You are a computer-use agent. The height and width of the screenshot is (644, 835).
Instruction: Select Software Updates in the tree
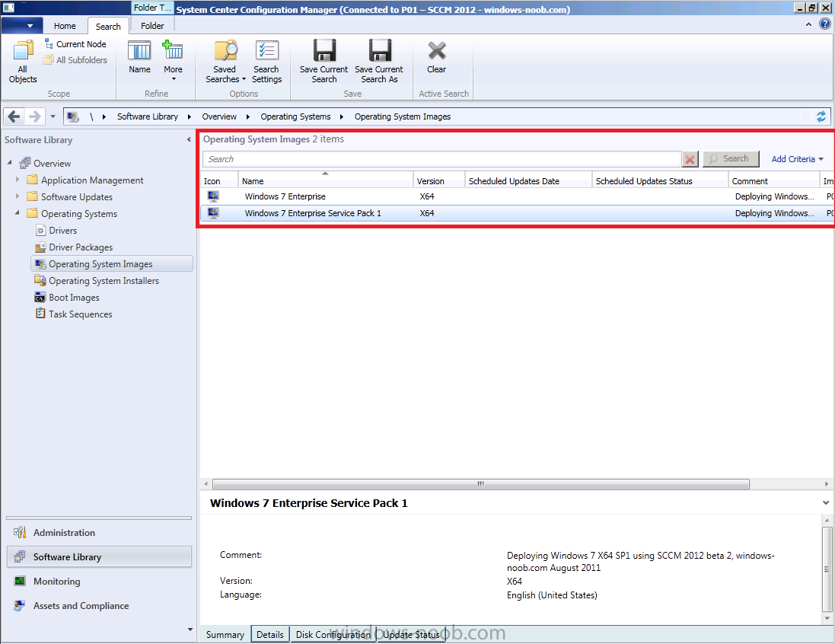click(77, 197)
